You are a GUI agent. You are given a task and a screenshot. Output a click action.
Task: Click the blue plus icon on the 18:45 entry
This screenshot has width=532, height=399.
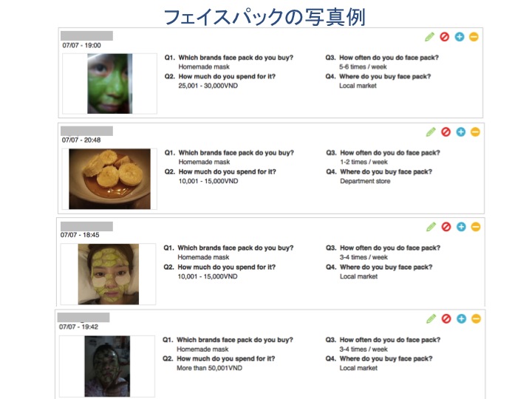(461, 227)
